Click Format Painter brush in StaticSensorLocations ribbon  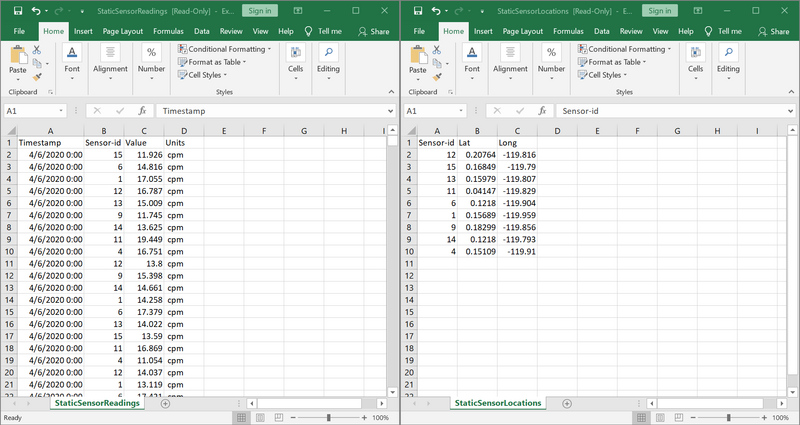click(x=437, y=76)
